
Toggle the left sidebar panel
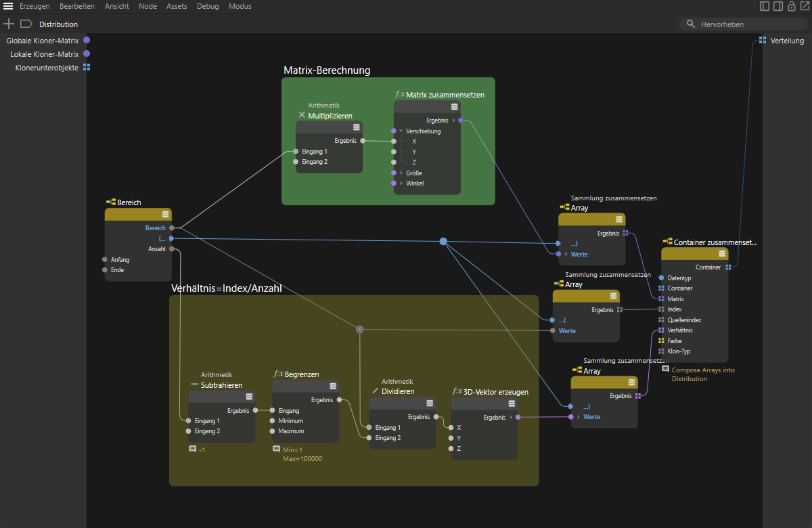[x=765, y=6]
